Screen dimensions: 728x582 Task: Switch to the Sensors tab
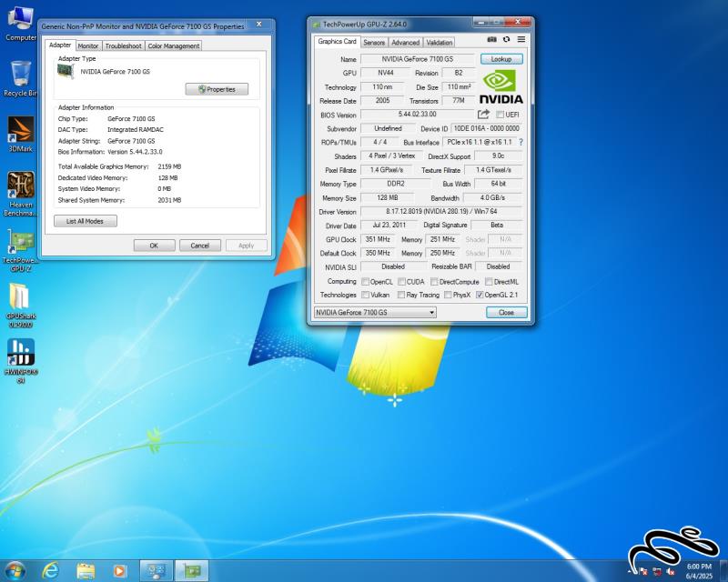374,42
